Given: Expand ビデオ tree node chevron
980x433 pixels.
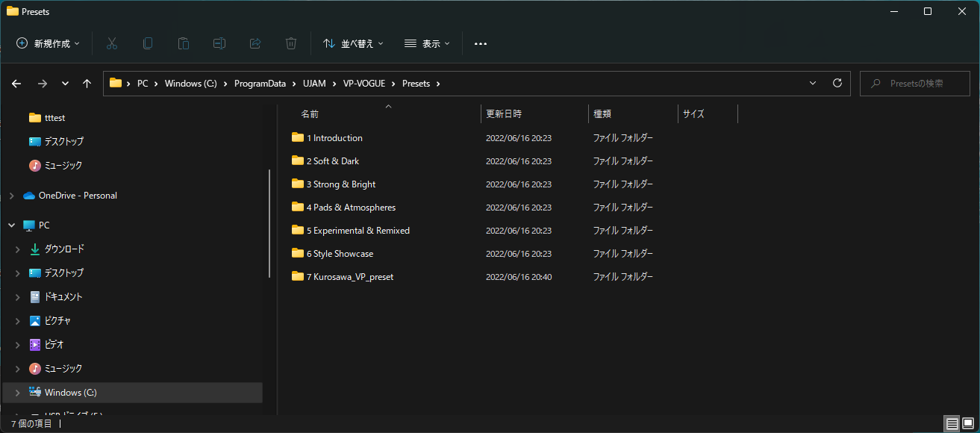Looking at the screenshot, I should 18,345.
